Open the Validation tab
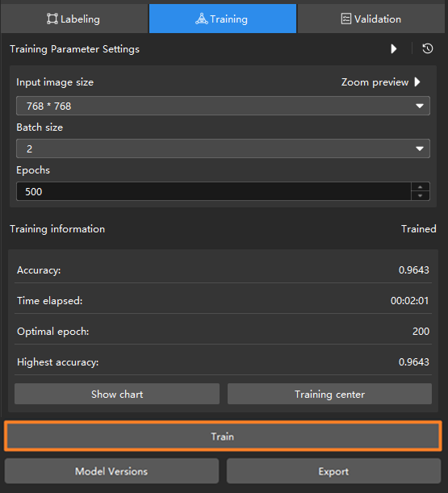448x493 pixels. 371,19
